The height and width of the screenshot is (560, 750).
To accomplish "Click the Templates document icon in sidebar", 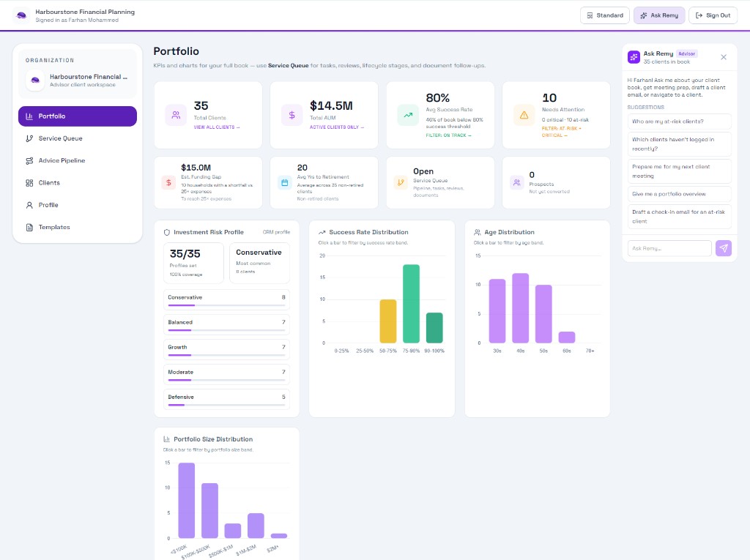I will click(x=29, y=227).
